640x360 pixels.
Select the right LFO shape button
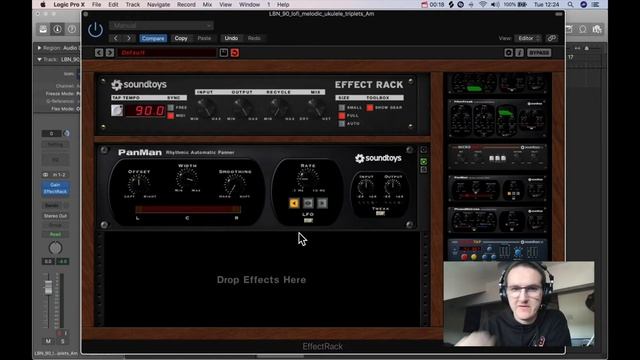tap(322, 203)
